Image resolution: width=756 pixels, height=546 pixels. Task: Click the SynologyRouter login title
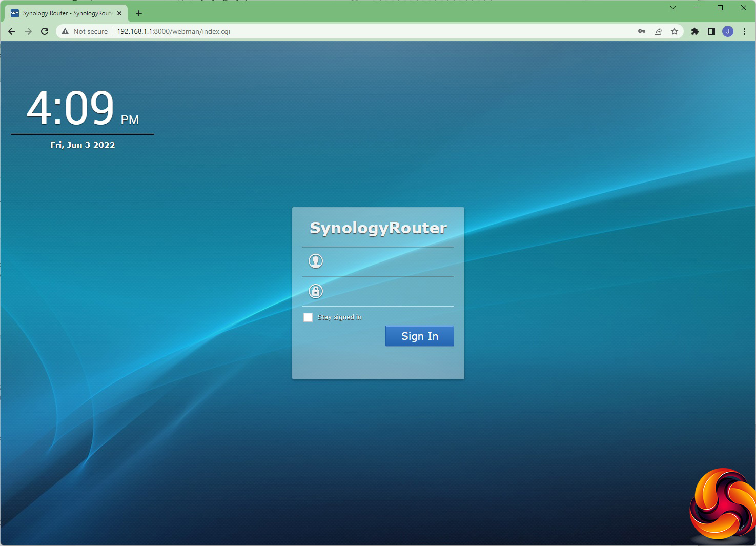[x=378, y=228]
